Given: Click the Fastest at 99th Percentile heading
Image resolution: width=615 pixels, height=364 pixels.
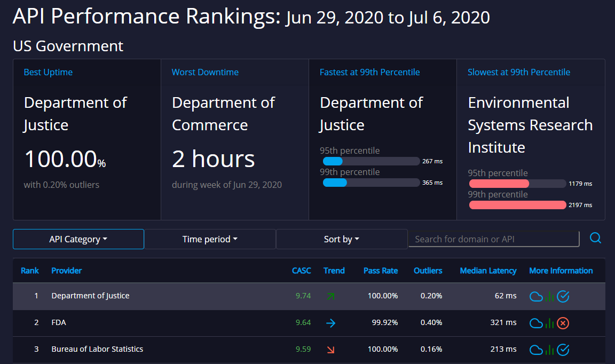Looking at the screenshot, I should click(x=370, y=72).
